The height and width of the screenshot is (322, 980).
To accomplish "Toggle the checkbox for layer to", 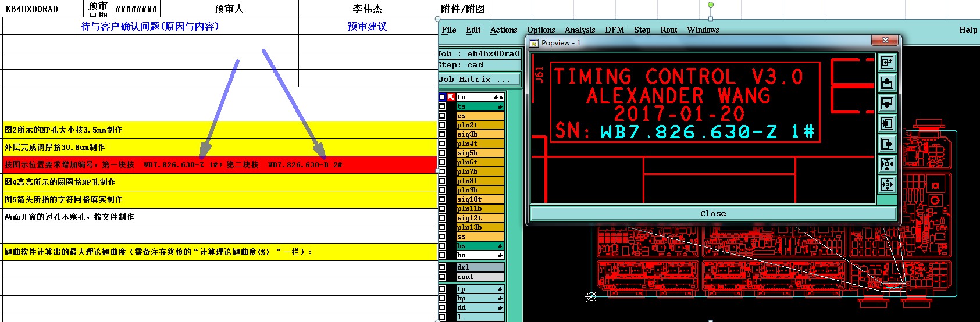I will (x=442, y=97).
